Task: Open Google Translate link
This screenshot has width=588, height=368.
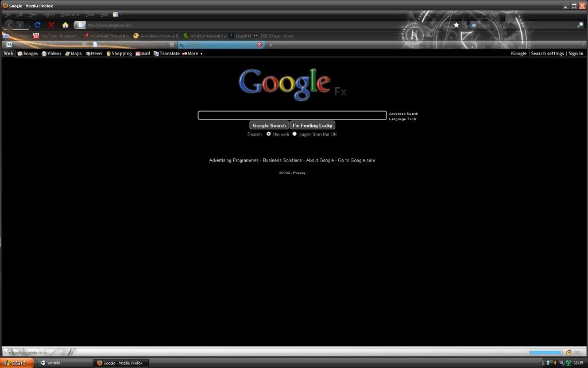Action: 167,53
